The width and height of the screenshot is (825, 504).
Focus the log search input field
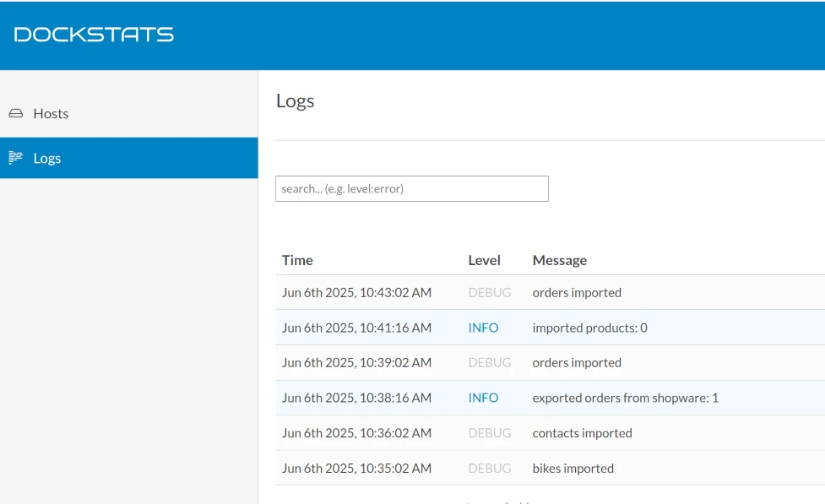[x=411, y=188]
